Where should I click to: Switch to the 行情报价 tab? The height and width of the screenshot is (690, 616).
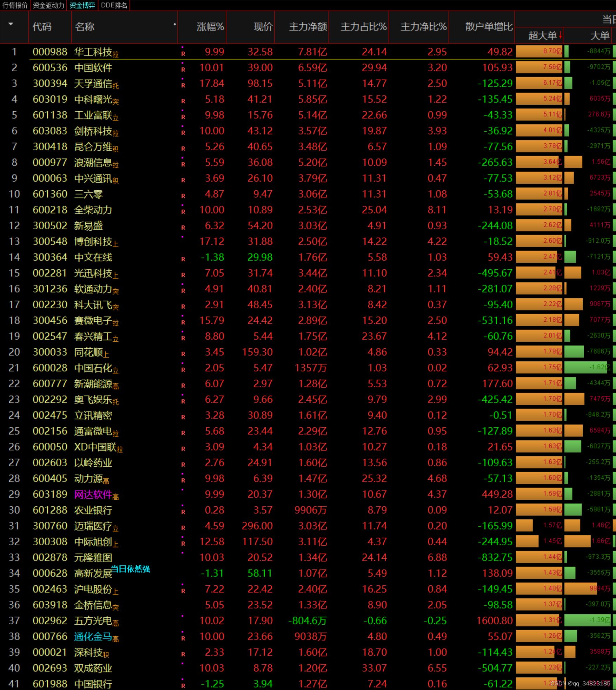(x=15, y=5)
